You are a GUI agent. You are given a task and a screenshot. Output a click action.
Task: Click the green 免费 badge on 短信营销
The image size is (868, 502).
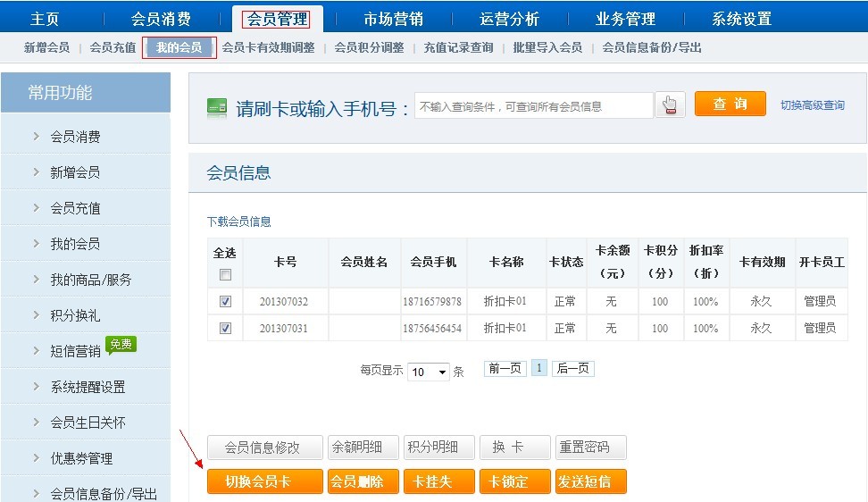point(121,344)
